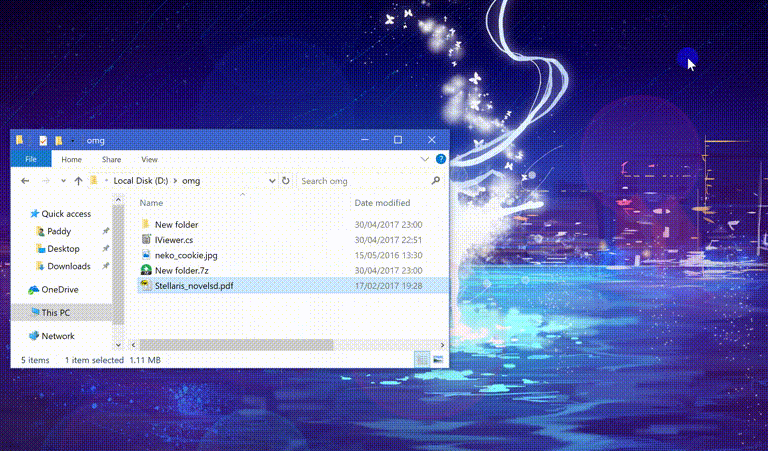Click the omg breadcrumb in address bar
Screen dimensions: 768x451
(191, 181)
